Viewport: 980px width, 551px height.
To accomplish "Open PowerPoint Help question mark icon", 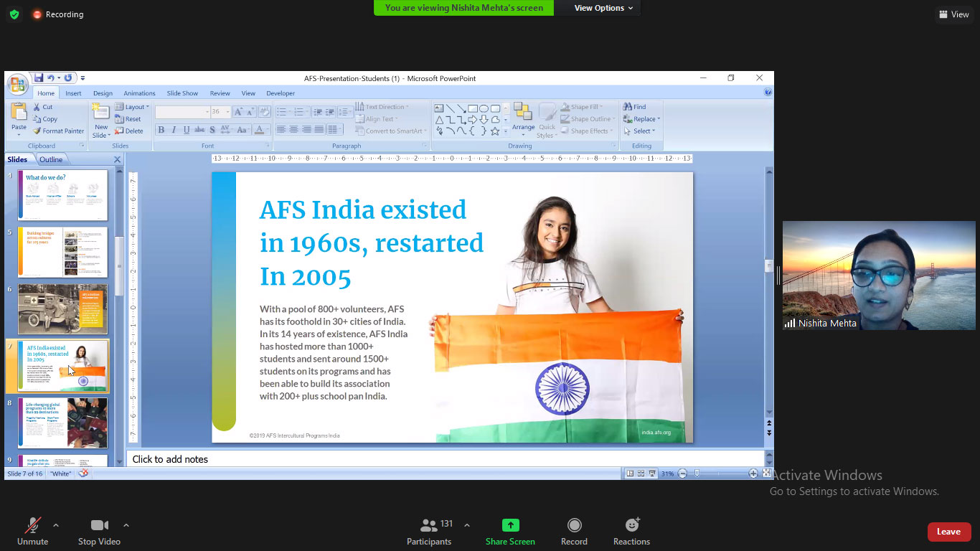I will 768,93.
